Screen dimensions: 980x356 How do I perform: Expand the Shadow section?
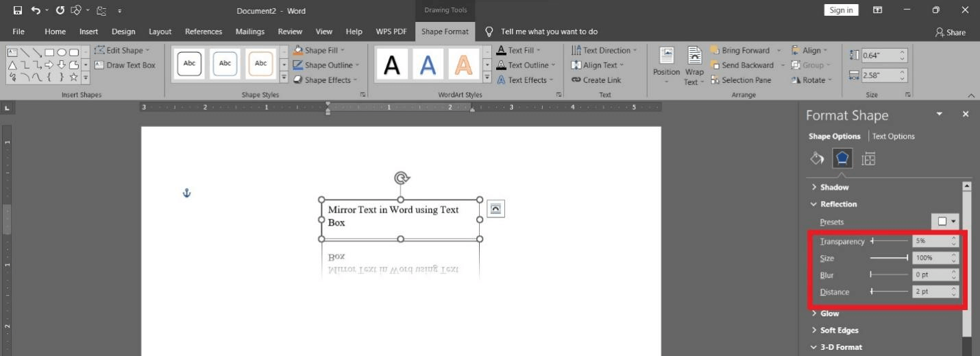830,187
